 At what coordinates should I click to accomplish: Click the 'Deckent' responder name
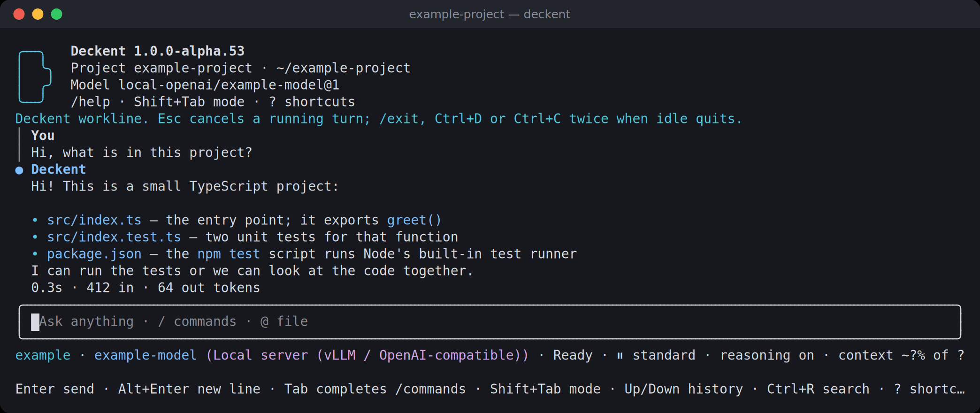pos(59,169)
